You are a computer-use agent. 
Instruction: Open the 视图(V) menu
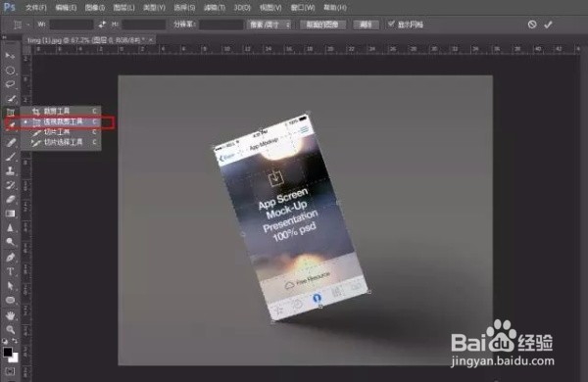270,8
